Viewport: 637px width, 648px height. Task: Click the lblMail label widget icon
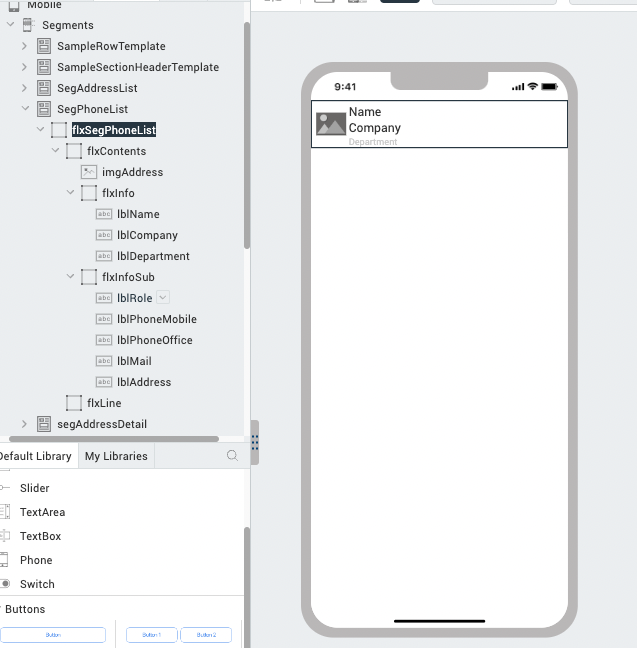click(104, 361)
